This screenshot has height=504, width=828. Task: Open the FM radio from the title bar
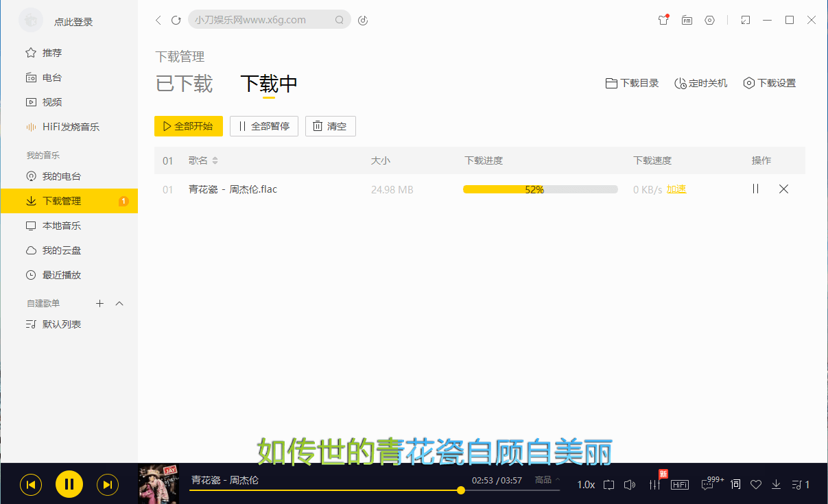coord(687,21)
